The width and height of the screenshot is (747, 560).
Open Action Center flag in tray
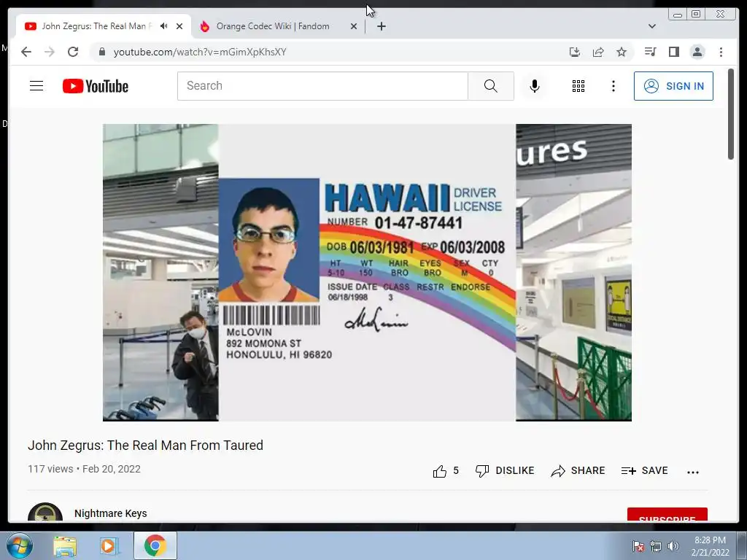pos(638,545)
